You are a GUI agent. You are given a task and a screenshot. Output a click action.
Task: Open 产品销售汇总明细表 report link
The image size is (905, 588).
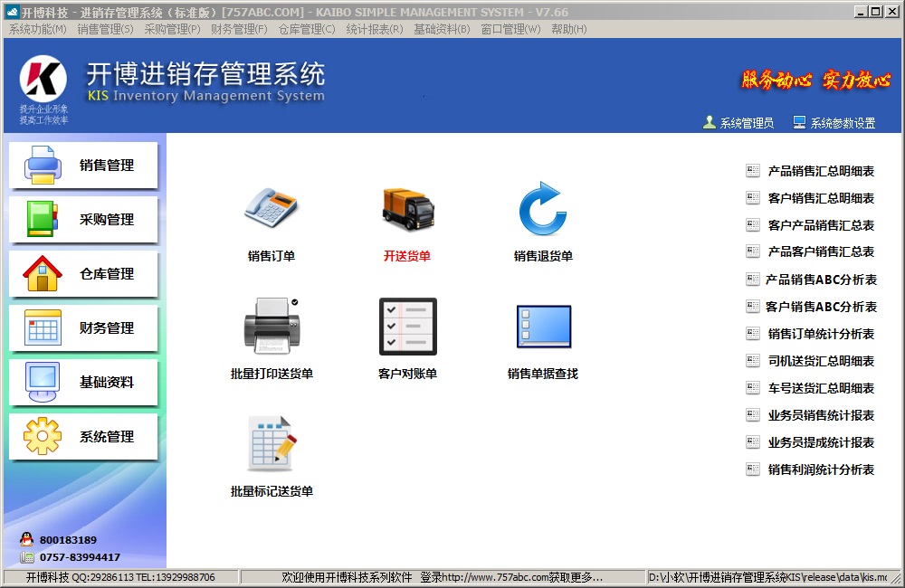pos(820,171)
